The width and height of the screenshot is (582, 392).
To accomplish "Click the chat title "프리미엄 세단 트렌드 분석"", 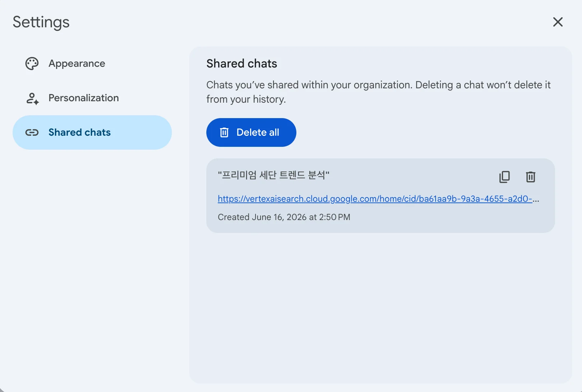I will (274, 175).
